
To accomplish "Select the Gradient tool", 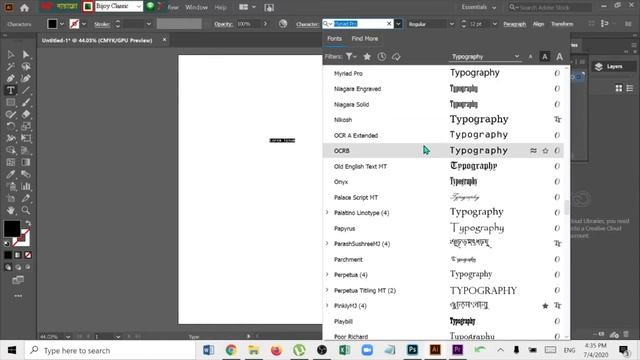I will pyautogui.click(x=26, y=162).
